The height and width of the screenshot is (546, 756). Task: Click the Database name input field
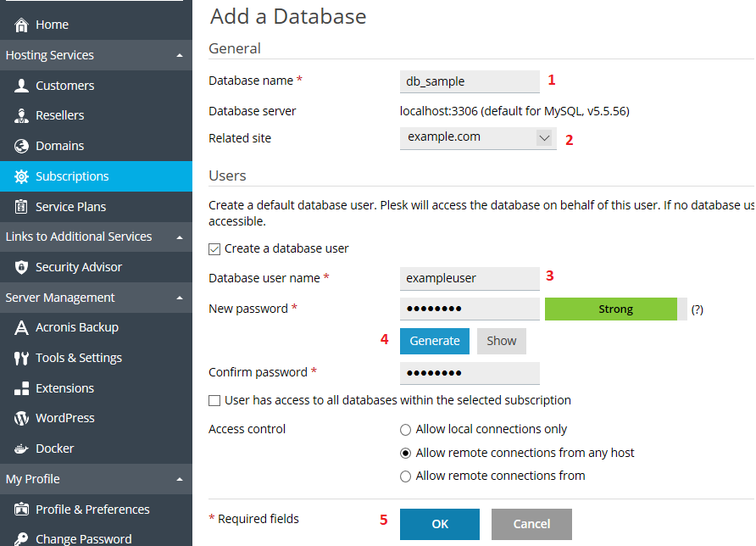pos(470,81)
